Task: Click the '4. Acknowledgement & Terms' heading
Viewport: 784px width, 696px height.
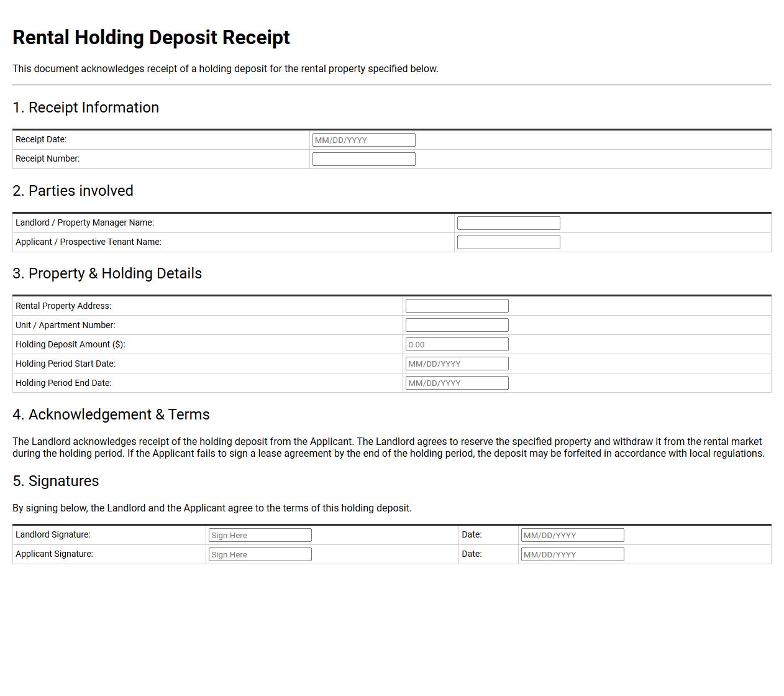Action: click(111, 414)
